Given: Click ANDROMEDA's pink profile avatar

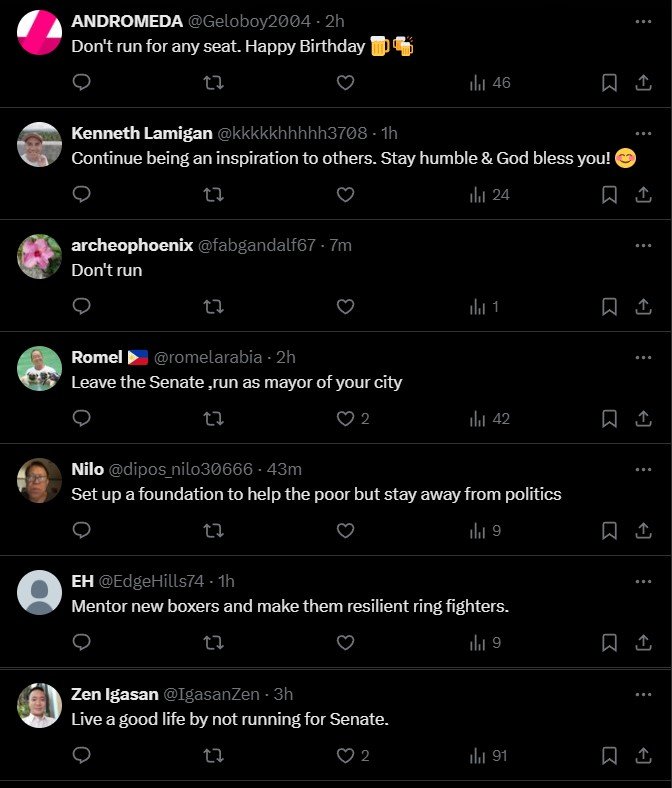Looking at the screenshot, I should (x=40, y=33).
